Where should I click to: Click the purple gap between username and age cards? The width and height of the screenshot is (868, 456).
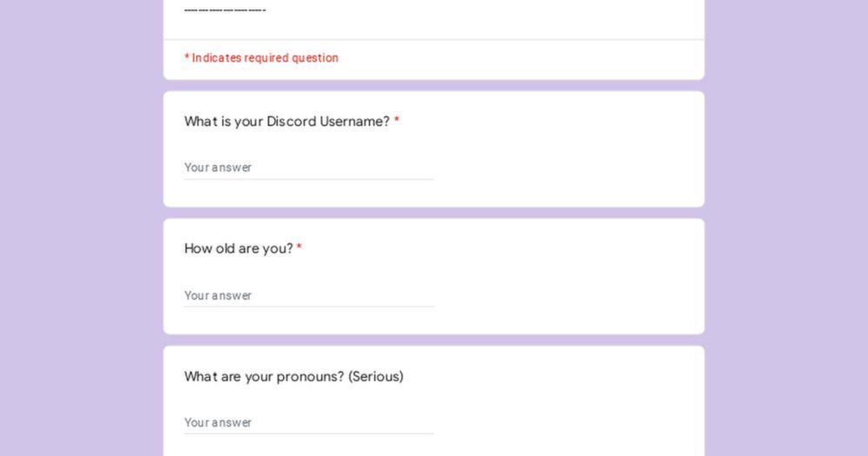[x=434, y=213]
